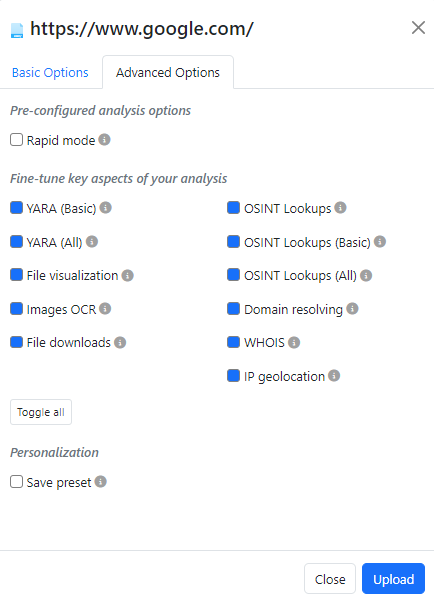Click info icon next to OSINT Lookups (All)
Screen dimensions: 434x606
pos(366,275)
